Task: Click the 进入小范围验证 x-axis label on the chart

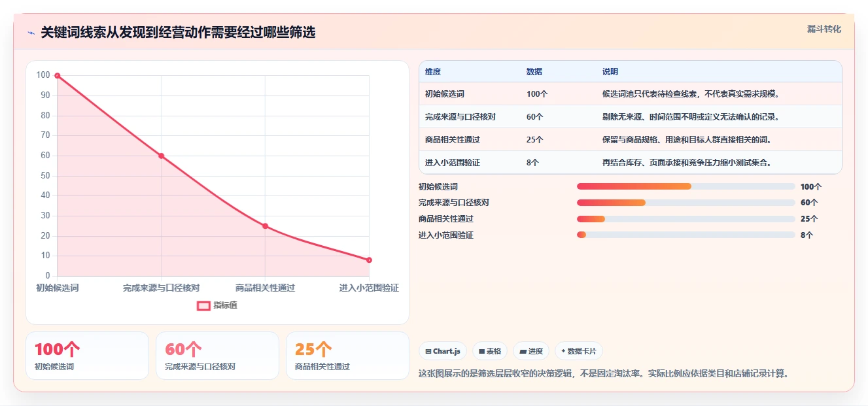Action: (x=369, y=288)
